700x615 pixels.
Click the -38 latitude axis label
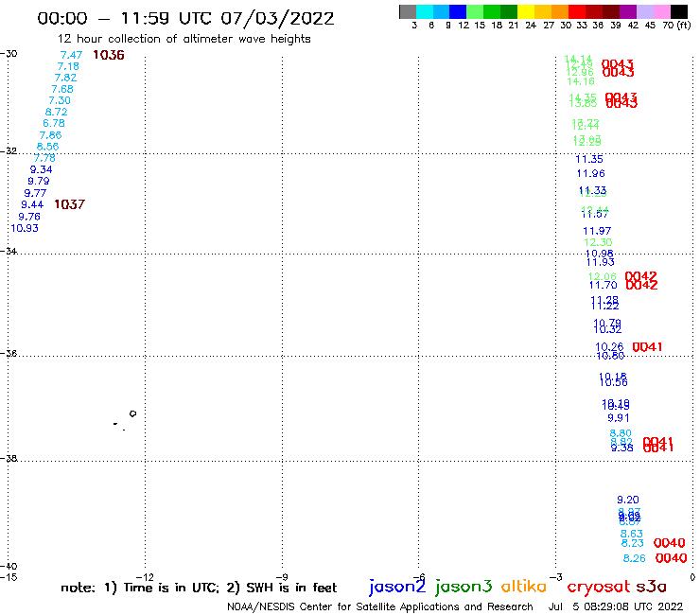[9, 458]
